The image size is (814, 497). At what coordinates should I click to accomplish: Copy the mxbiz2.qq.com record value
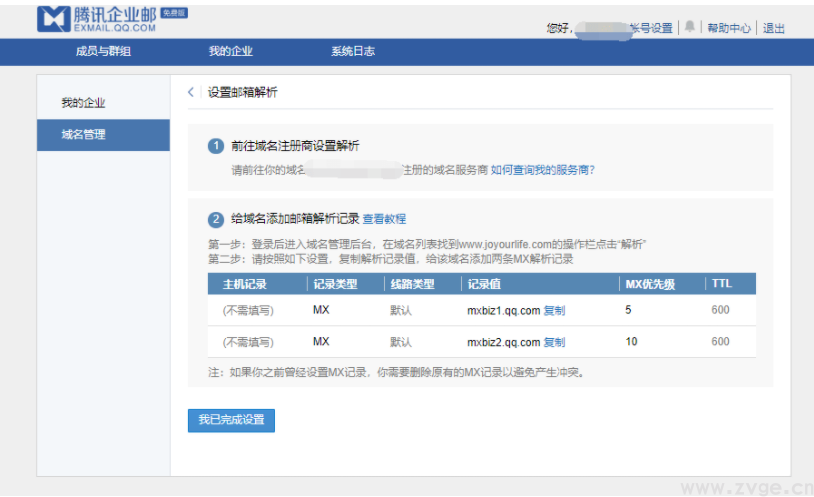click(554, 342)
